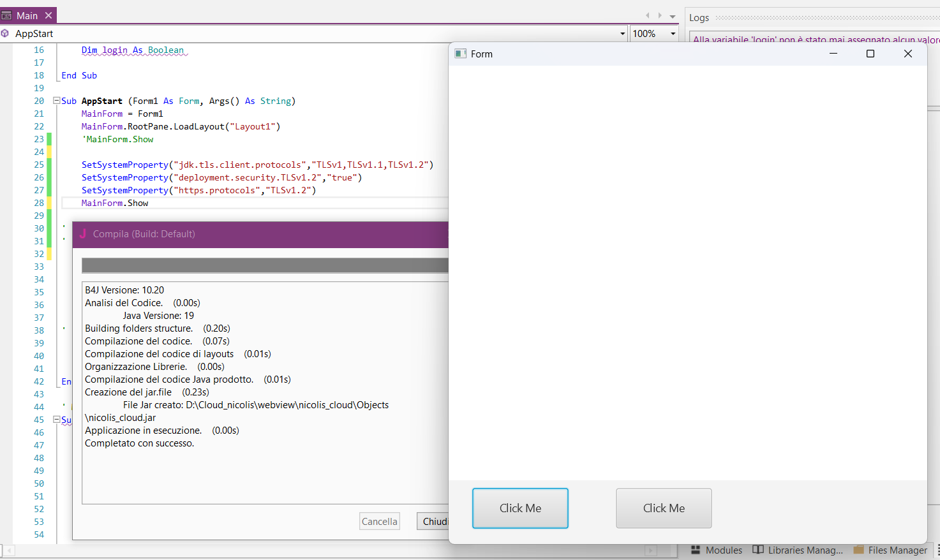Click the Files Manager folder icon
Viewport: 940px width, 560px height.
click(859, 550)
